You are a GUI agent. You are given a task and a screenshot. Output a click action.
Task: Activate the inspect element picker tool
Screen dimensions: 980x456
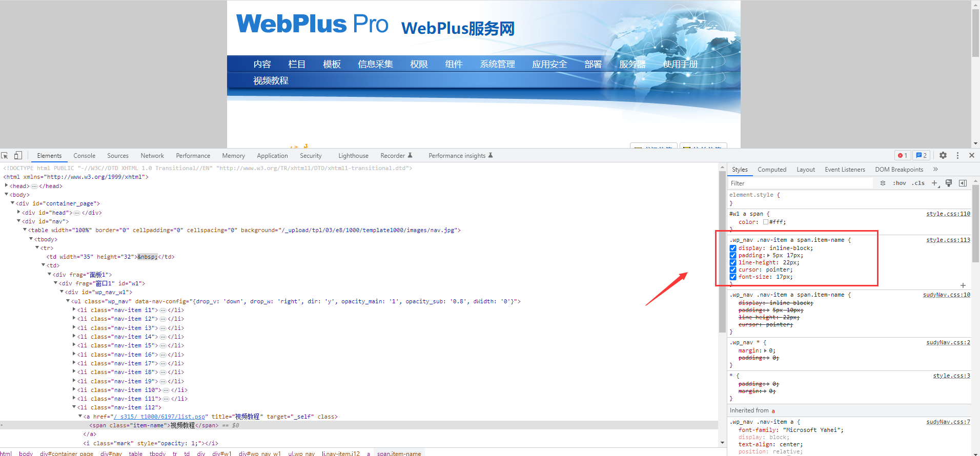pyautogui.click(x=5, y=156)
